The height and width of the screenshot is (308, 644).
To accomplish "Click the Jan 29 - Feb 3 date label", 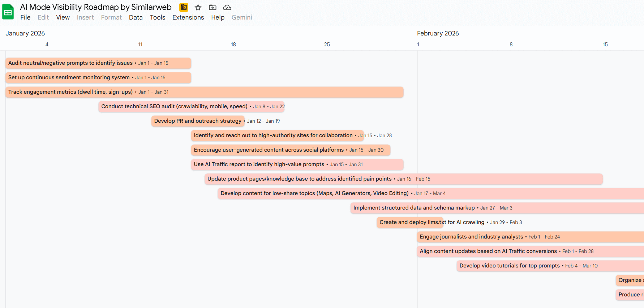I will [x=506, y=222].
